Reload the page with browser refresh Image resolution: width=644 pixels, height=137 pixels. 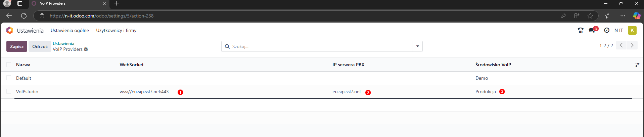[24, 16]
